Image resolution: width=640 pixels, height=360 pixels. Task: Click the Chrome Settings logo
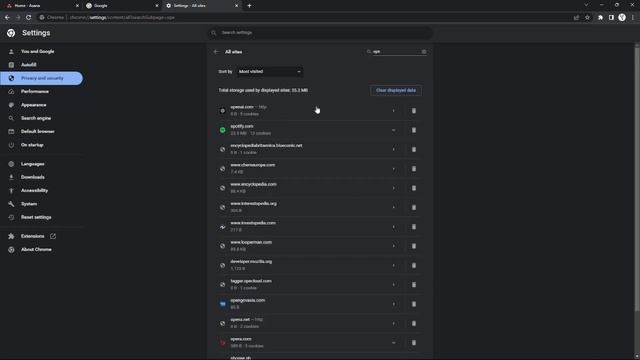click(x=11, y=33)
